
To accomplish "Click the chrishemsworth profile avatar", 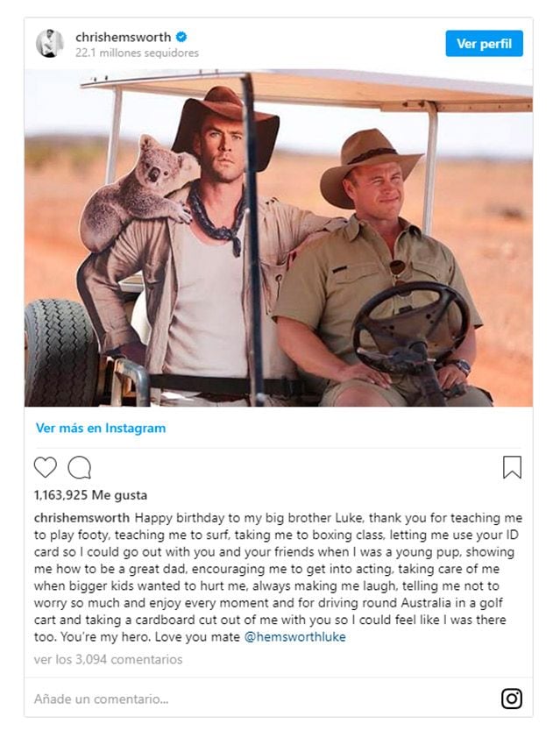I will pyautogui.click(x=50, y=43).
